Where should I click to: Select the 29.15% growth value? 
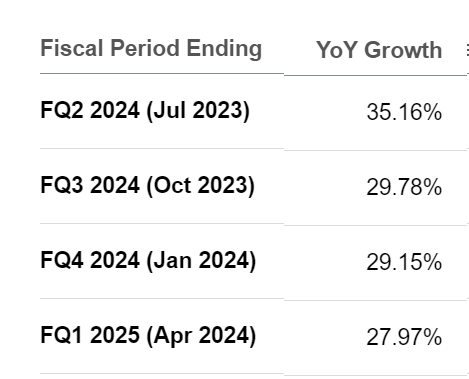click(404, 262)
